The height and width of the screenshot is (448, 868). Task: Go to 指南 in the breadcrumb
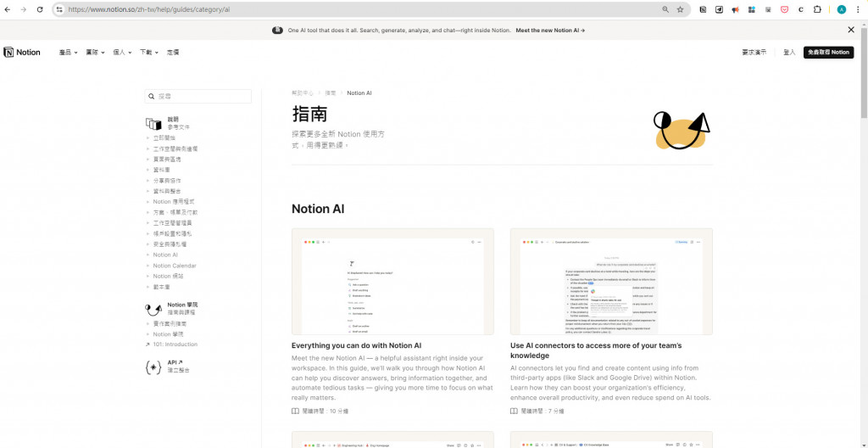[330, 93]
